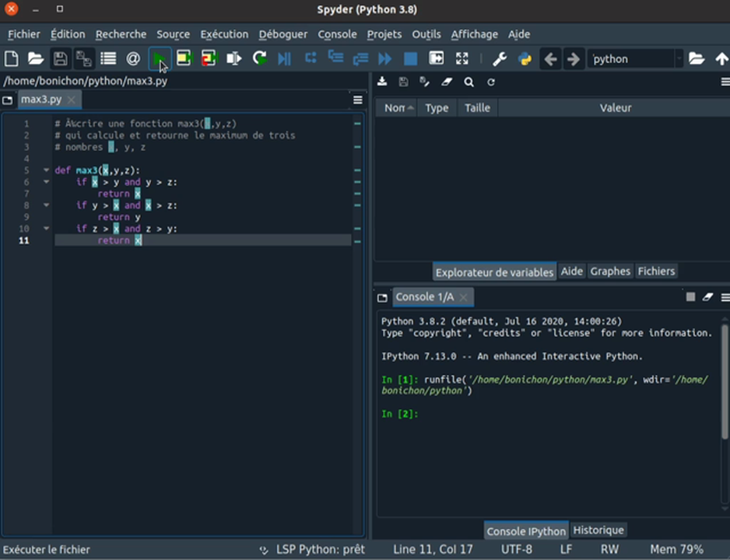Import data in the variable explorer
Image resolution: width=730 pixels, height=560 pixels.
tap(382, 82)
